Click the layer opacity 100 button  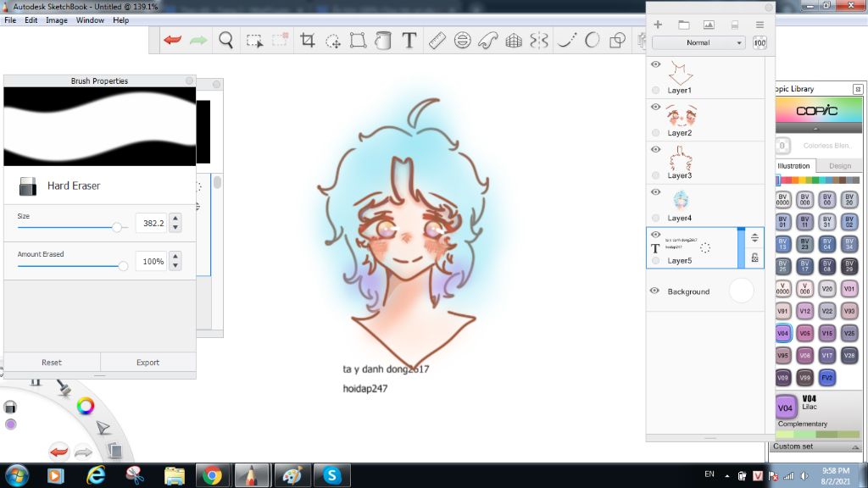tap(759, 42)
